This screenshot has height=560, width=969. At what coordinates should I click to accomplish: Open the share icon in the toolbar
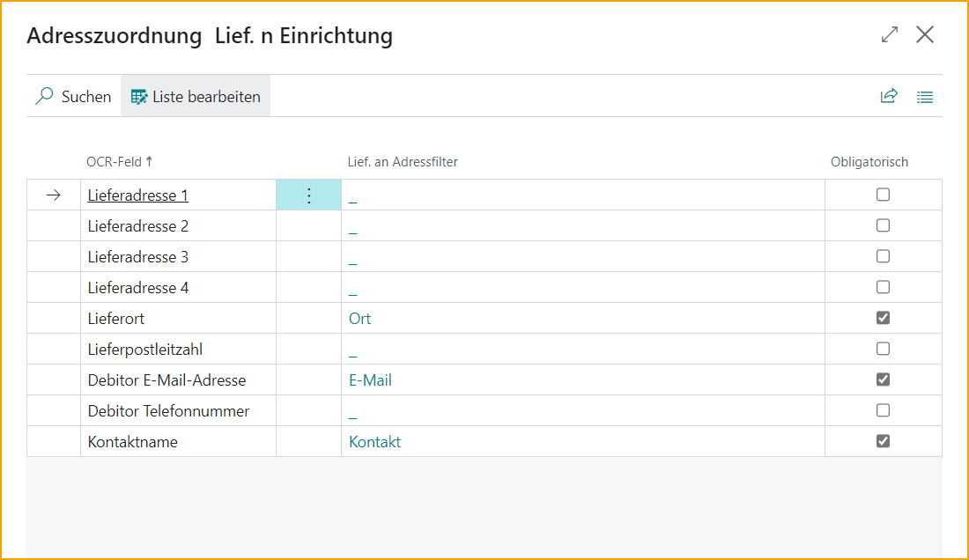[890, 96]
